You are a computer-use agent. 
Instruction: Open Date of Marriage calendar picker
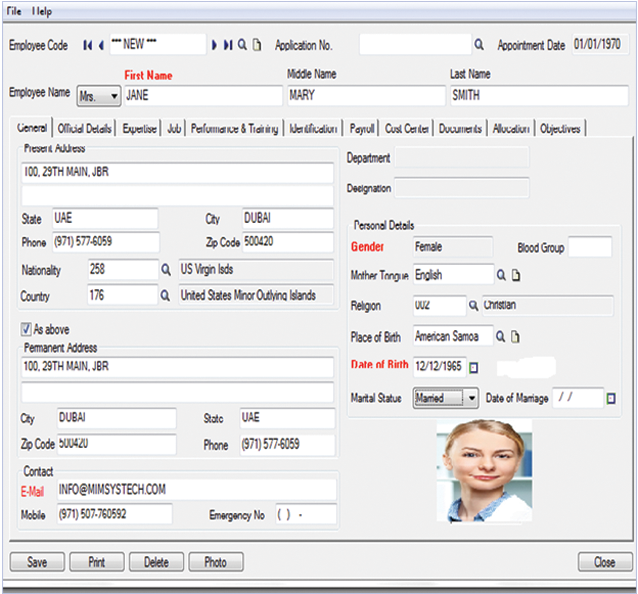coord(611,399)
